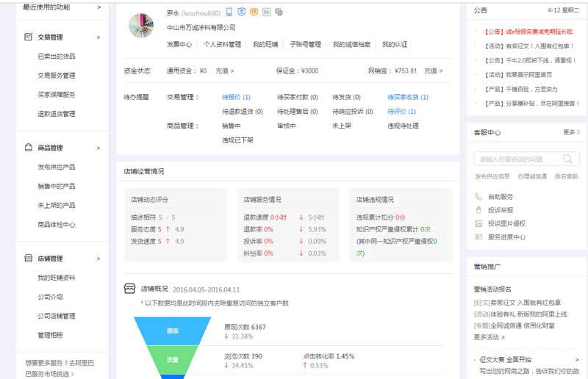Click the search magnifier icon in 客服中心
Screen dimensions: 588x379
567,159
